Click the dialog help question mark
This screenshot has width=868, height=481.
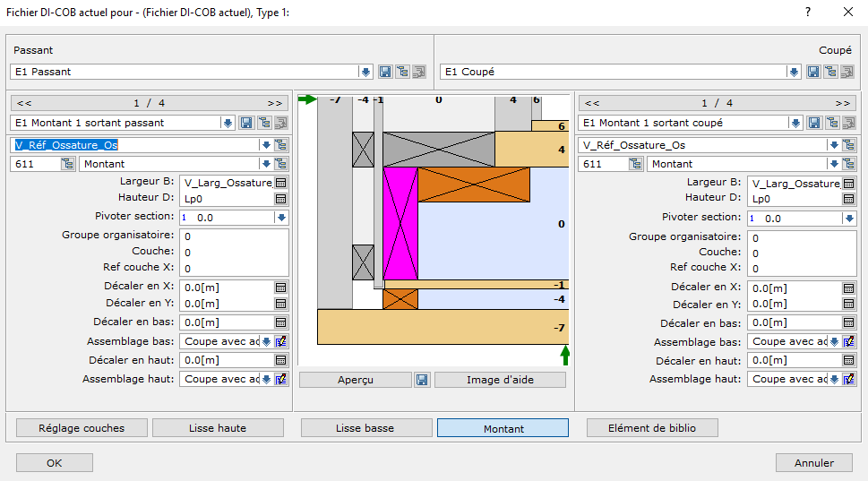click(808, 12)
